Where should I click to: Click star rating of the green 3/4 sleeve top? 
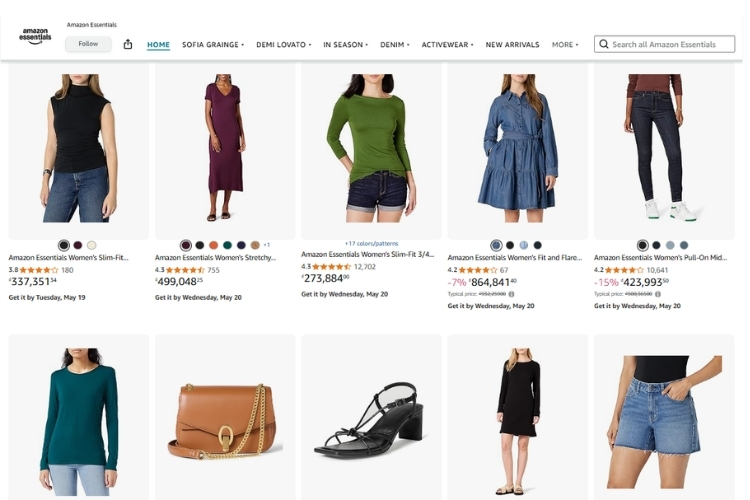tap(332, 267)
